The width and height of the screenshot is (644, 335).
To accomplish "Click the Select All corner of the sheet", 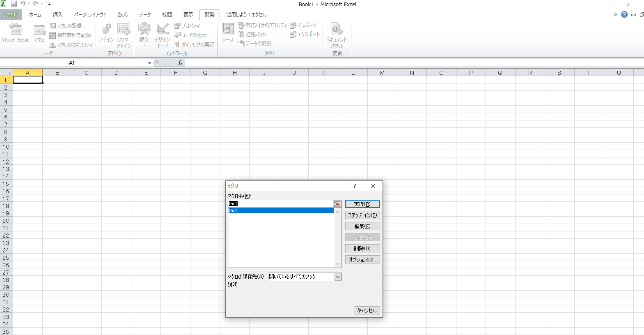I will coord(6,73).
